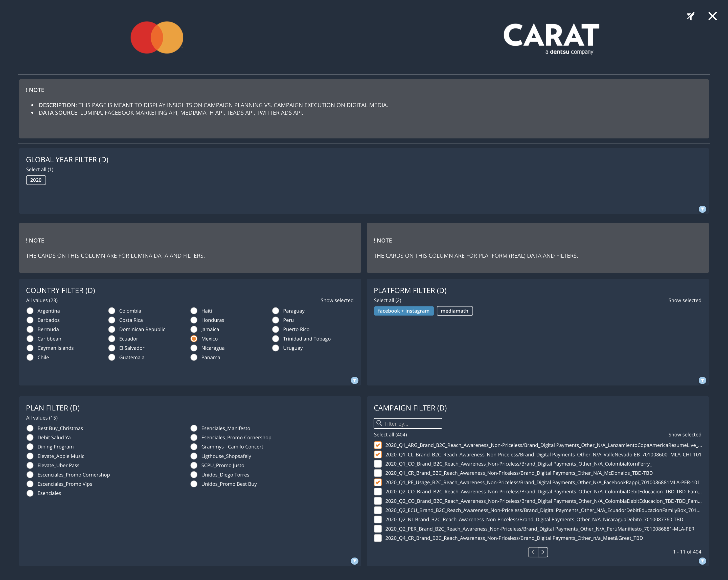Viewport: 728px width, 580px height.
Task: Click Show selected in Country Filter
Action: coord(337,300)
